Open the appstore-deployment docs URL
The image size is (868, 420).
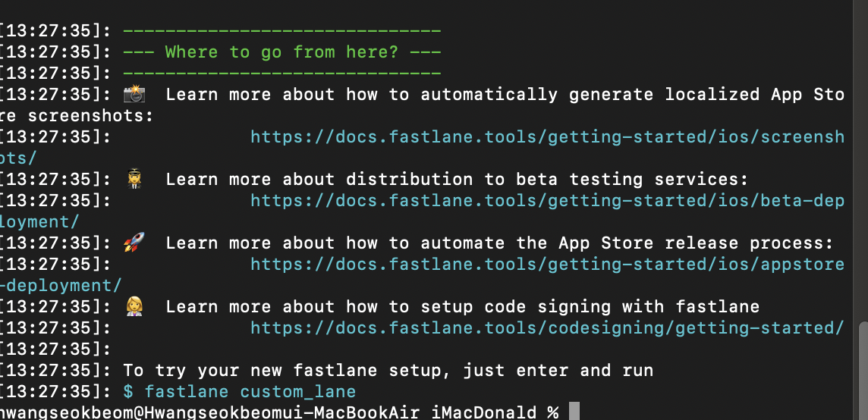[x=547, y=264]
